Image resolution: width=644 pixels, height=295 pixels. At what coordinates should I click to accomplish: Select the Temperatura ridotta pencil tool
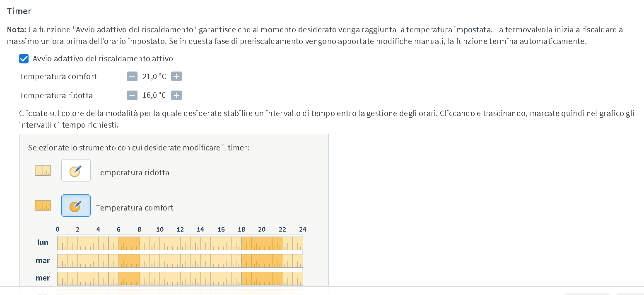point(76,170)
